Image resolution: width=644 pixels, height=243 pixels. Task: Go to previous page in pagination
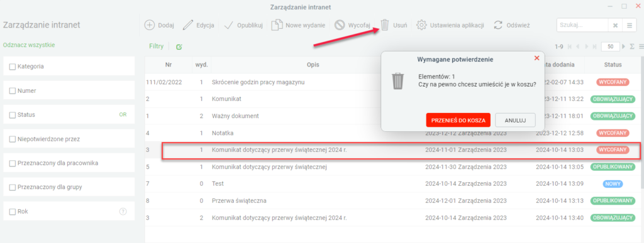tap(578, 46)
